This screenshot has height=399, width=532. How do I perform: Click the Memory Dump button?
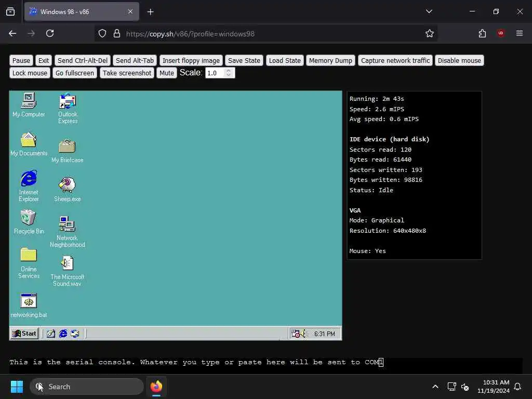pyautogui.click(x=330, y=60)
